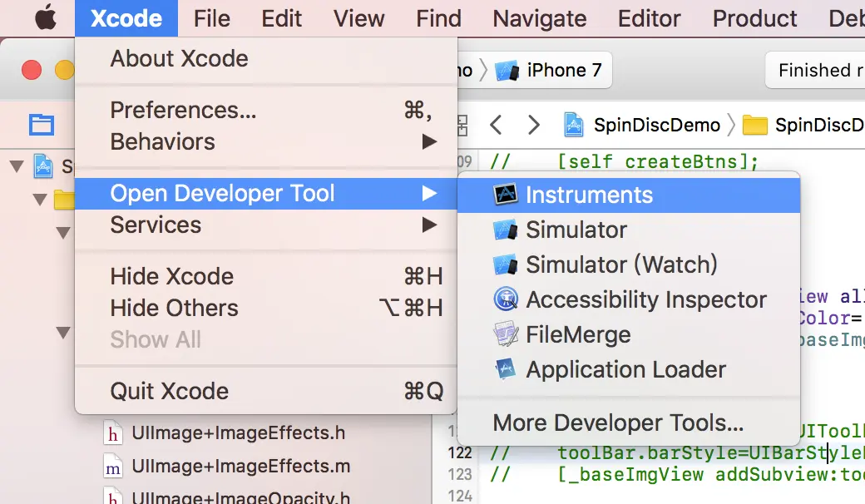The width and height of the screenshot is (865, 504).
Task: Click the Application Loader icon
Action: point(506,369)
